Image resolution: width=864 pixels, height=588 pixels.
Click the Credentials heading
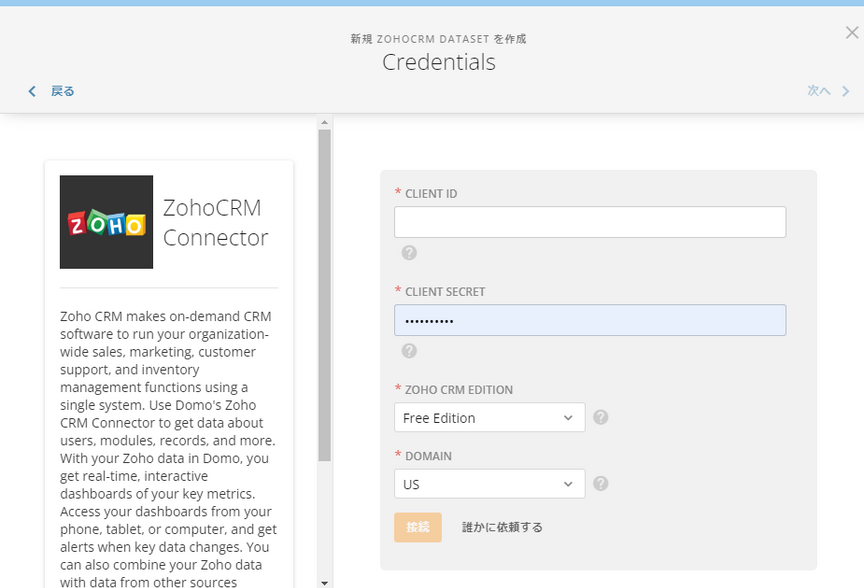click(439, 62)
